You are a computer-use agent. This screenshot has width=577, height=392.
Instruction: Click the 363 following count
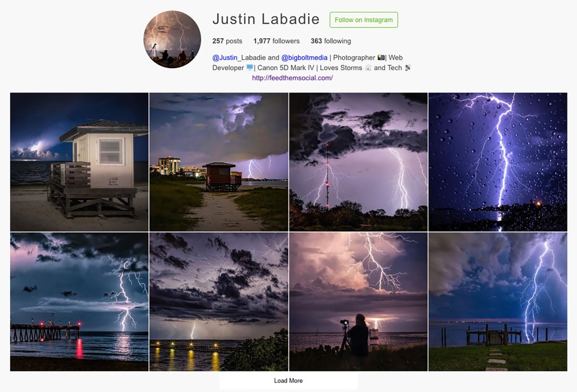coord(331,41)
